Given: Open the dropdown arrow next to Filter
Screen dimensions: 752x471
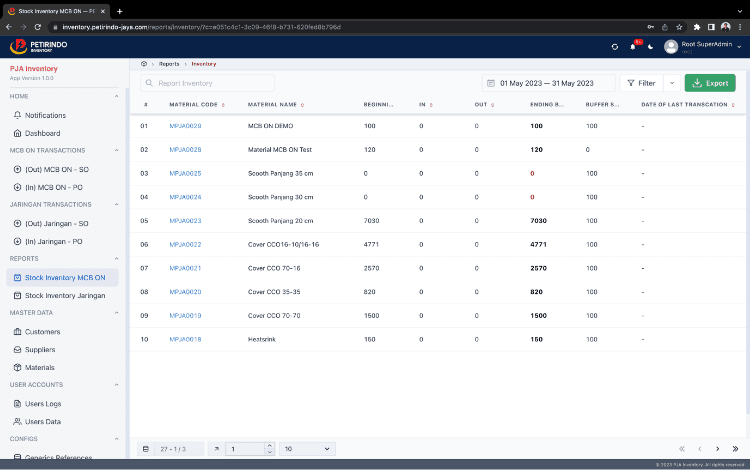Looking at the screenshot, I should pyautogui.click(x=672, y=83).
